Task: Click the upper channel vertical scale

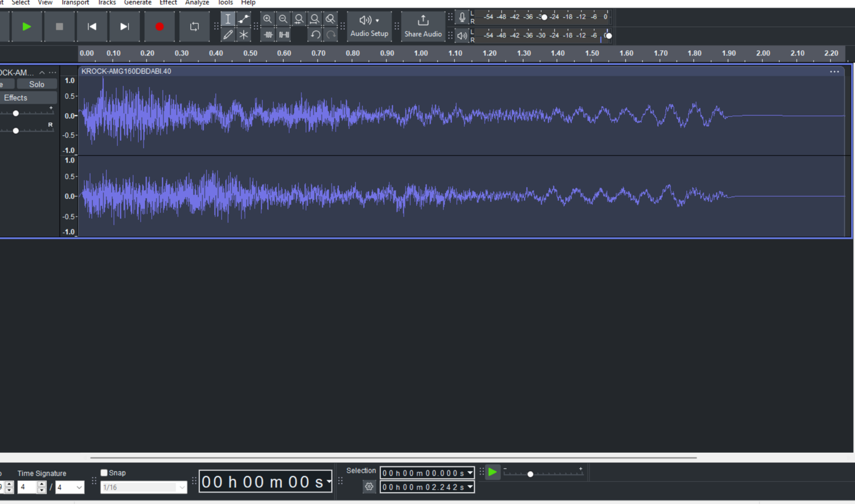Action: pyautogui.click(x=69, y=115)
